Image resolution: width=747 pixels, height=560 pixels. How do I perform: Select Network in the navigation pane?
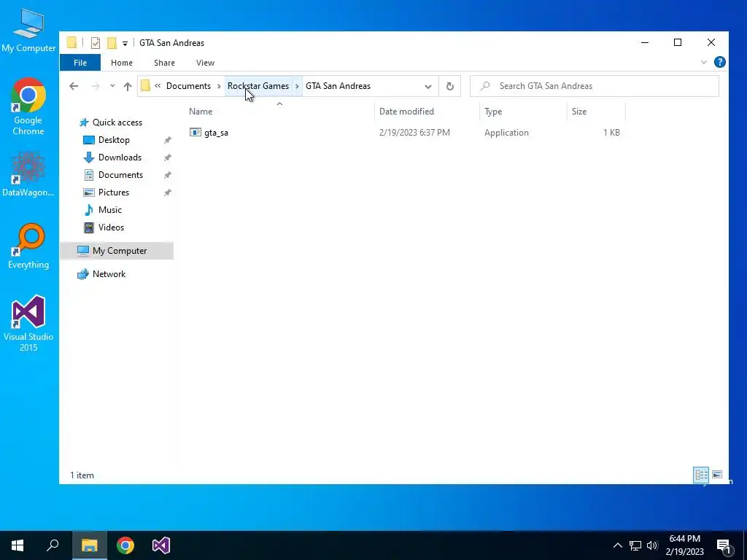click(x=109, y=274)
